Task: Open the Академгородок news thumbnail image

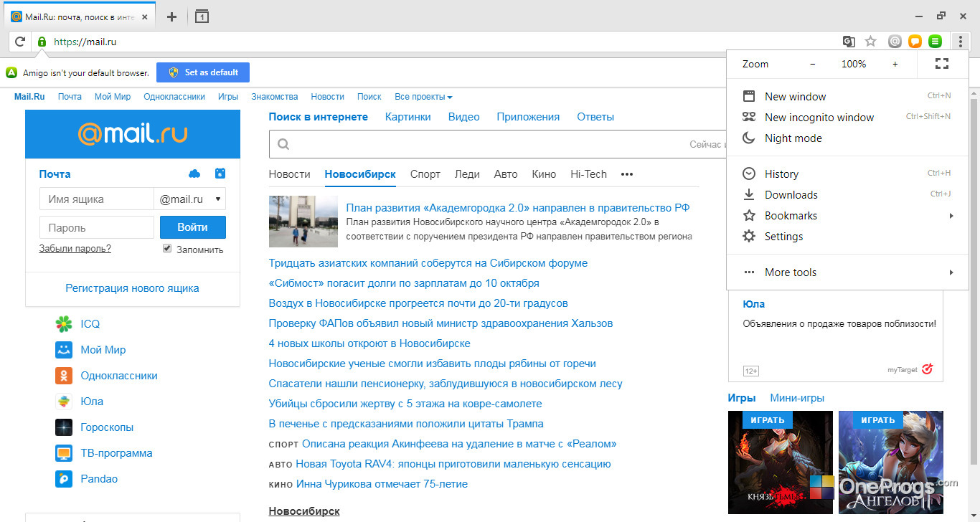Action: [303, 222]
